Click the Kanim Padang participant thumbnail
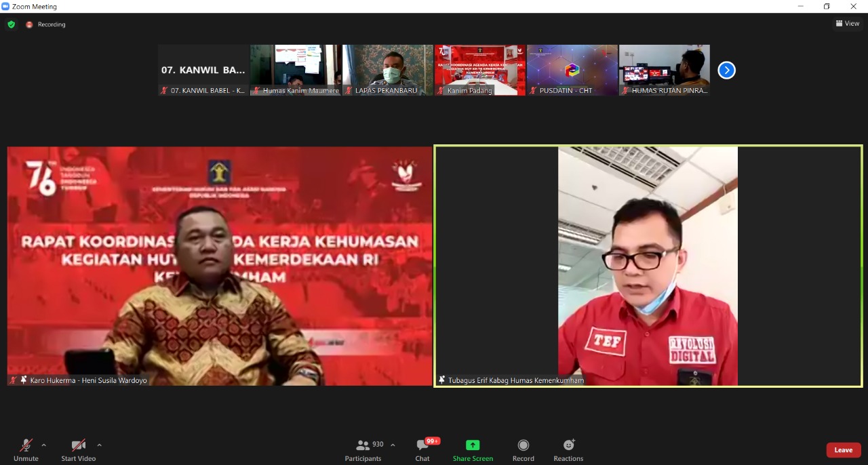 point(480,70)
